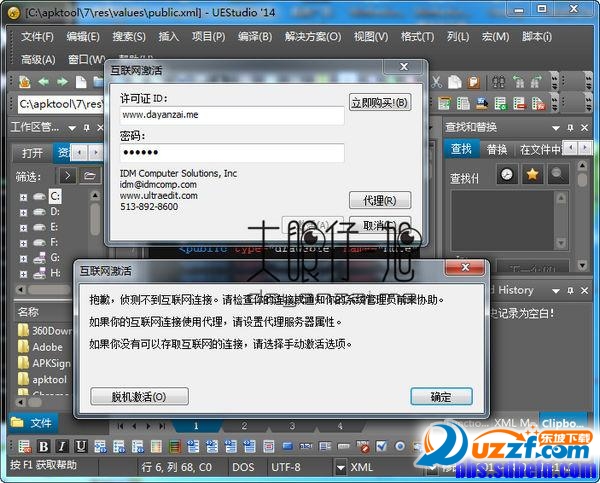600x483 pixels.
Task: Apply Underline with the U icon
Action: tap(81, 446)
